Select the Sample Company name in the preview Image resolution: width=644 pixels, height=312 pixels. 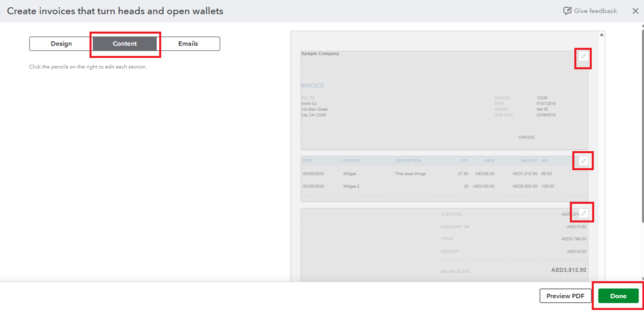(320, 53)
